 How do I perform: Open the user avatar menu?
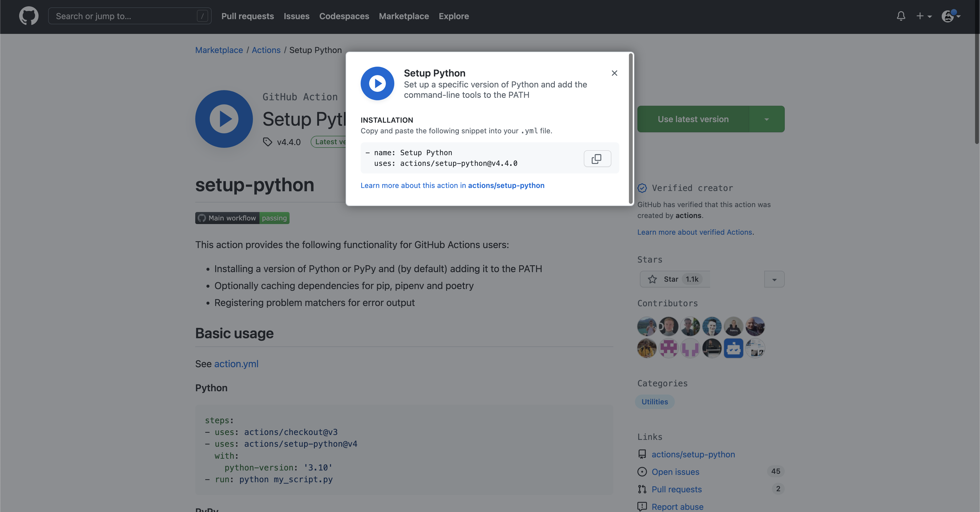pos(951,16)
